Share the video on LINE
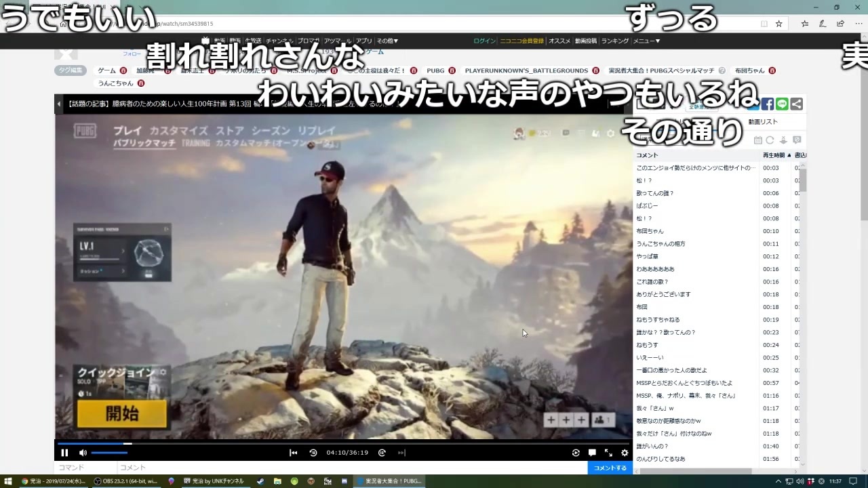Screen dimensions: 868x488 pyautogui.click(x=782, y=104)
